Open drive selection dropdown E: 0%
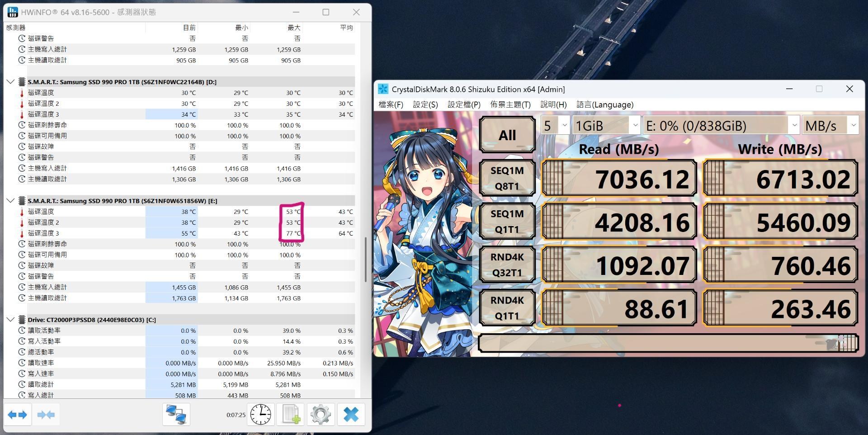Viewport: 868px width, 435px height. pyautogui.click(x=721, y=125)
